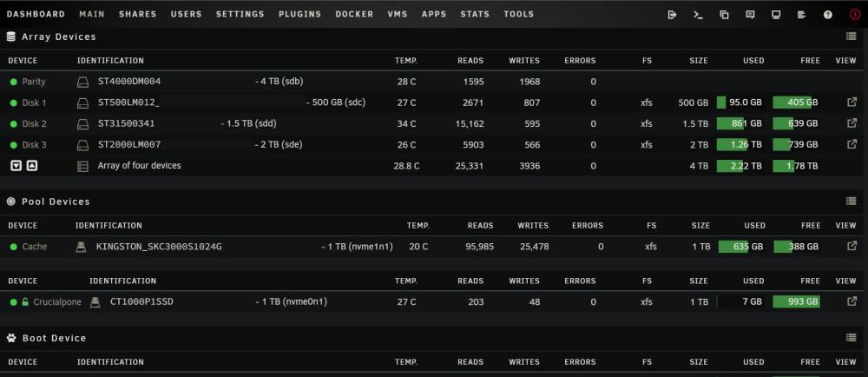Click the logout icon in top bar

click(673, 15)
